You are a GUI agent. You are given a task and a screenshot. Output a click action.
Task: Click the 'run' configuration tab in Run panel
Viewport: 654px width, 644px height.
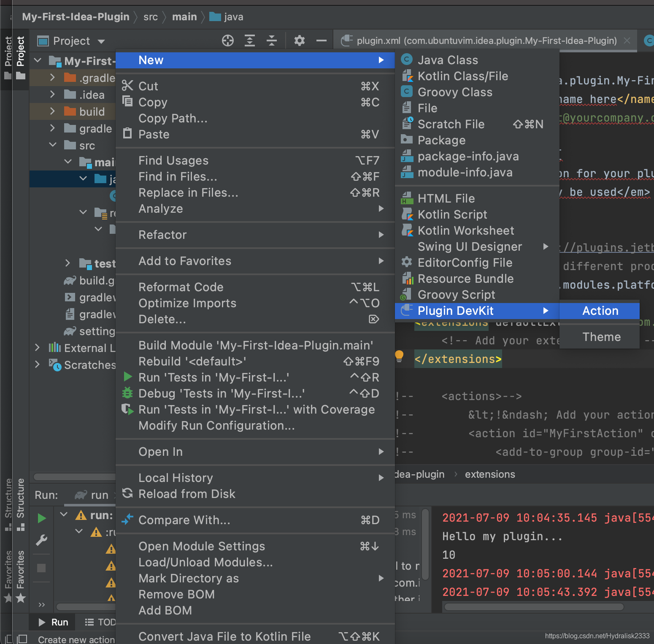point(92,495)
